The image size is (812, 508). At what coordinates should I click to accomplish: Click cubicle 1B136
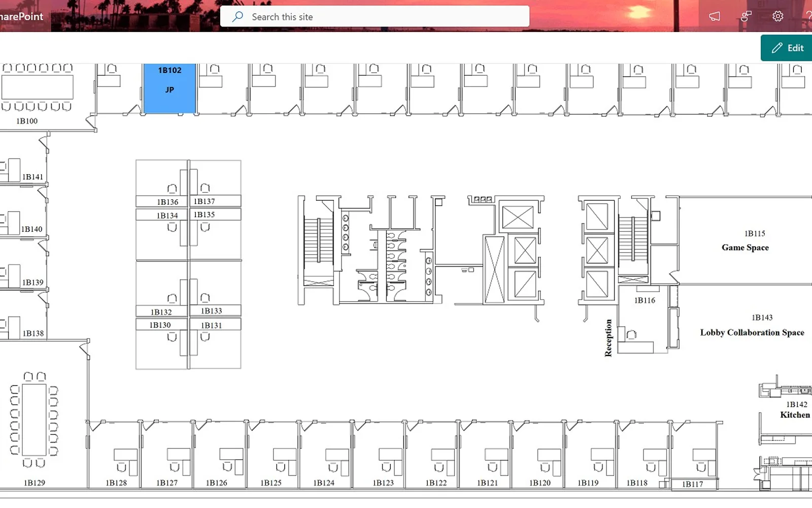coord(167,202)
